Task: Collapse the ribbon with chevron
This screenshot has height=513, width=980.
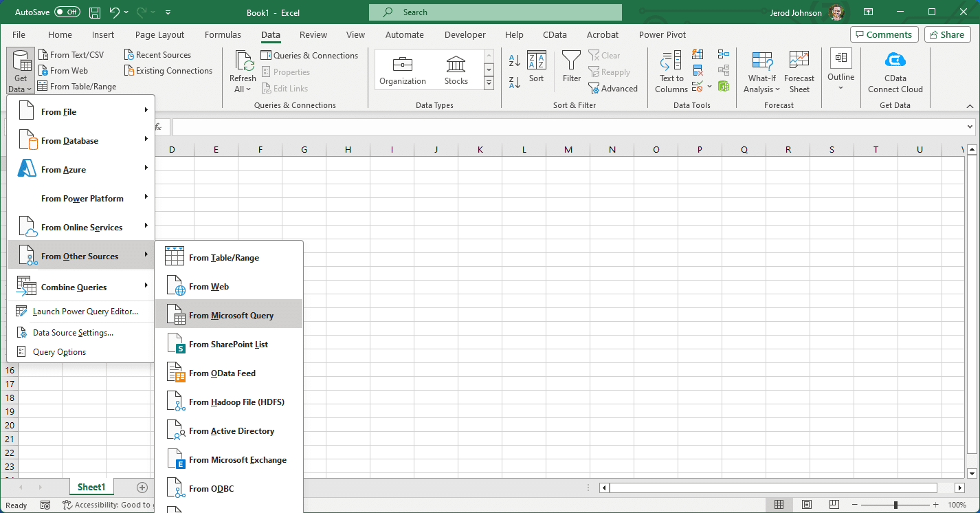Action: 970,106
